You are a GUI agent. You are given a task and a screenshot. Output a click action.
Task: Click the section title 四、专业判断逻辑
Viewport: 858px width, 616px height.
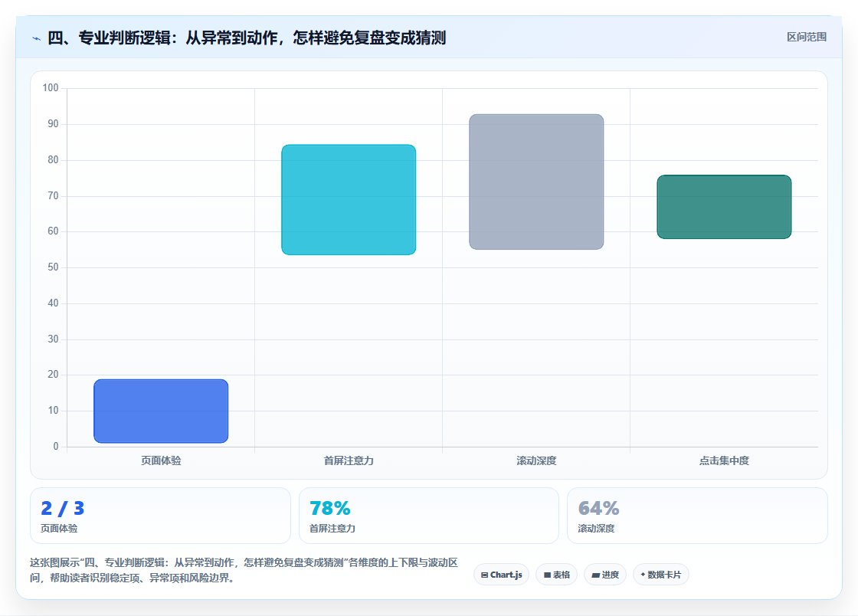[x=247, y=38]
